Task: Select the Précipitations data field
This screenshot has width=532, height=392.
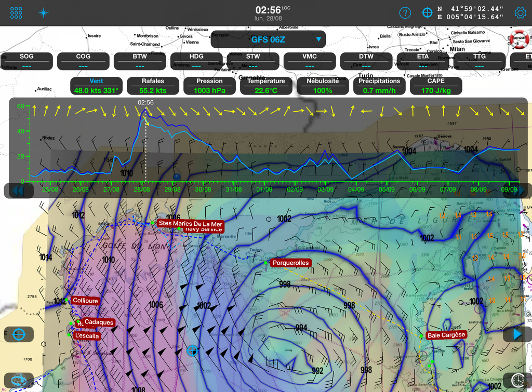Action: 379,86
